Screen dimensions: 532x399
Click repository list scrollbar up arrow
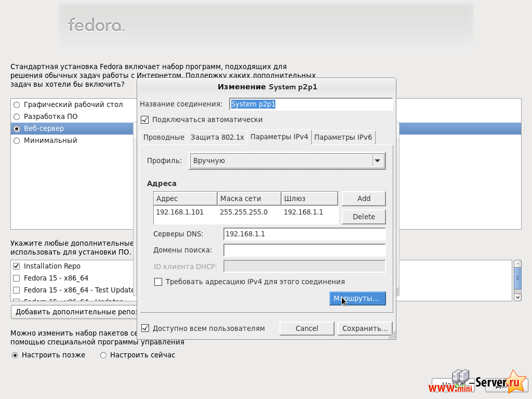pyautogui.click(x=517, y=263)
